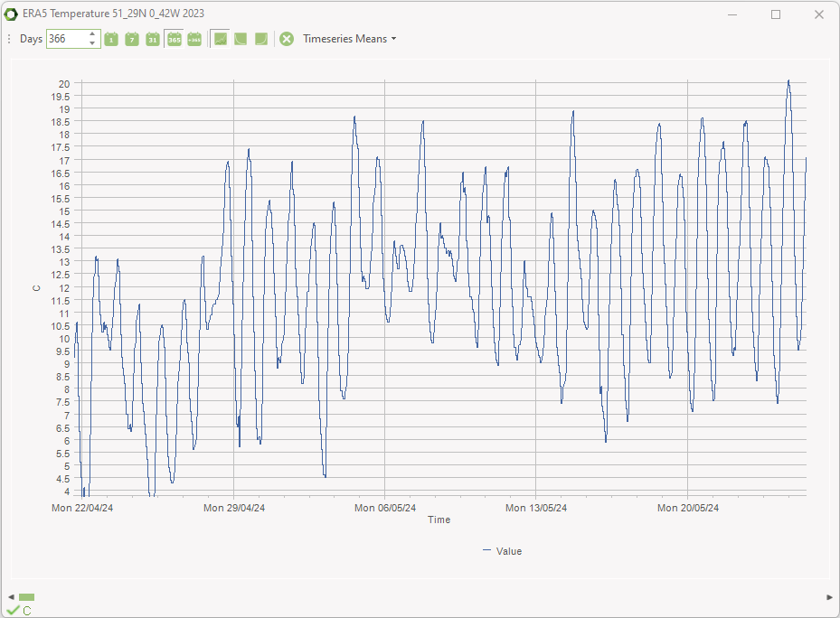Click the scrollbar left arrow
The image size is (840, 618).
(x=11, y=597)
